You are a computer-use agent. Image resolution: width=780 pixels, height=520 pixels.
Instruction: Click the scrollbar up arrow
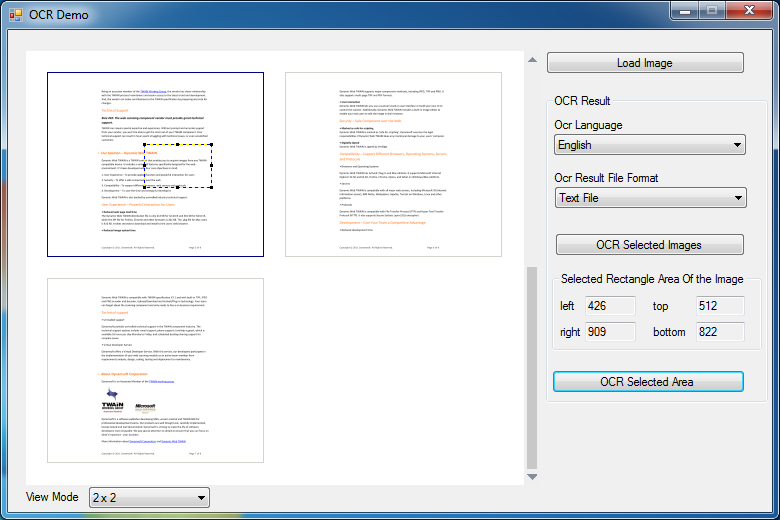[x=532, y=60]
